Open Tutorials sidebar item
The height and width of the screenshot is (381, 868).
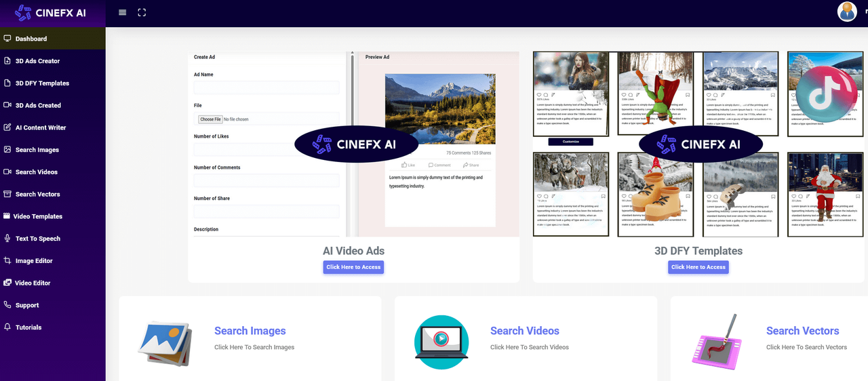pyautogui.click(x=28, y=327)
